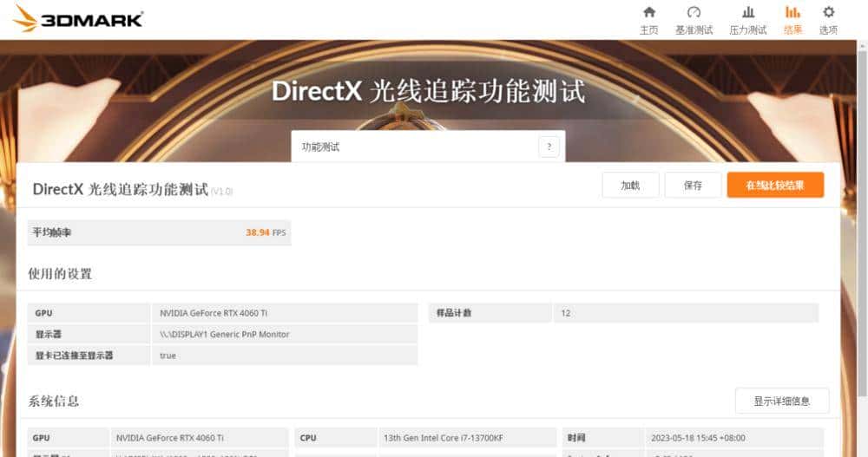Click the 13th Gen Intel Core i7-13700KF text

point(444,438)
